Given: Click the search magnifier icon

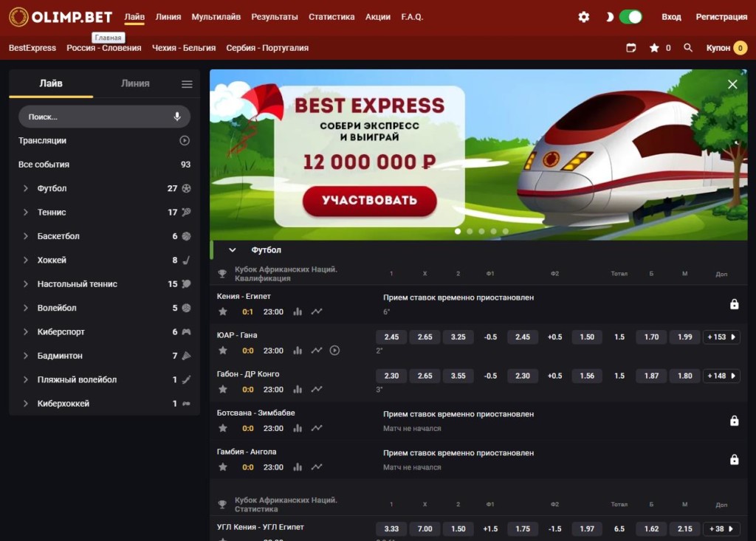Looking at the screenshot, I should [x=688, y=48].
